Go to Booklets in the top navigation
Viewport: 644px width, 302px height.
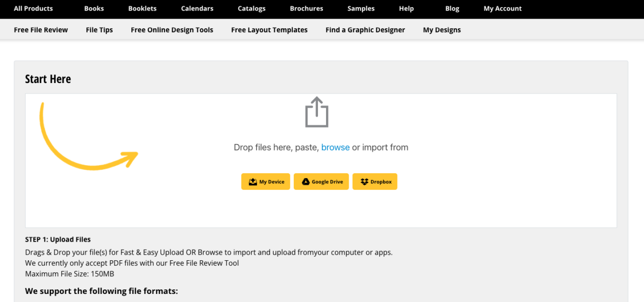tap(142, 9)
